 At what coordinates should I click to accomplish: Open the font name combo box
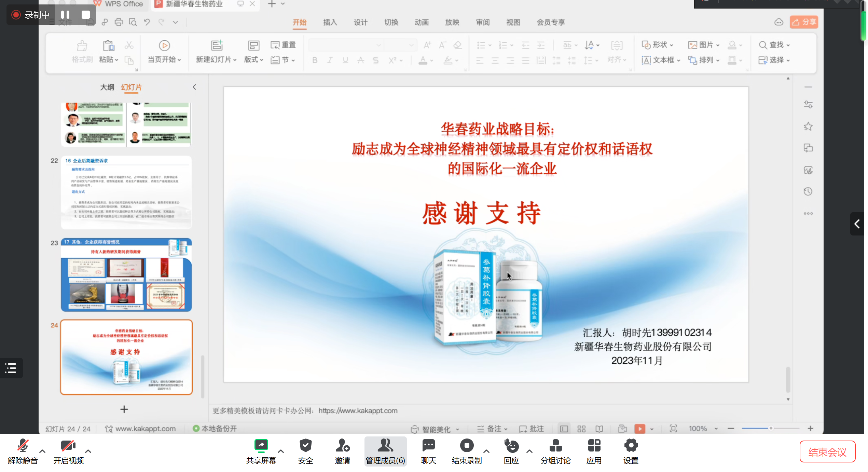[346, 45]
